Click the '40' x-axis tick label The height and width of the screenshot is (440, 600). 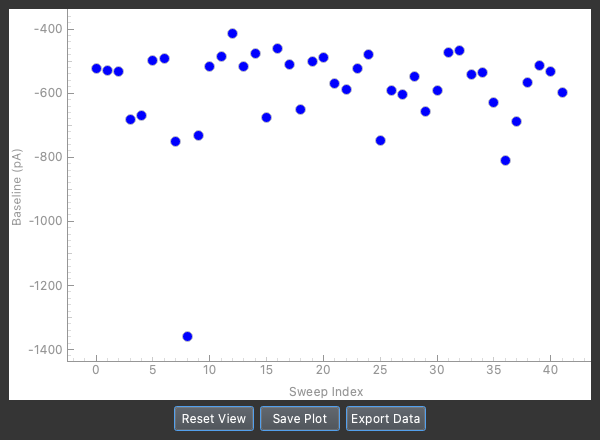point(550,370)
